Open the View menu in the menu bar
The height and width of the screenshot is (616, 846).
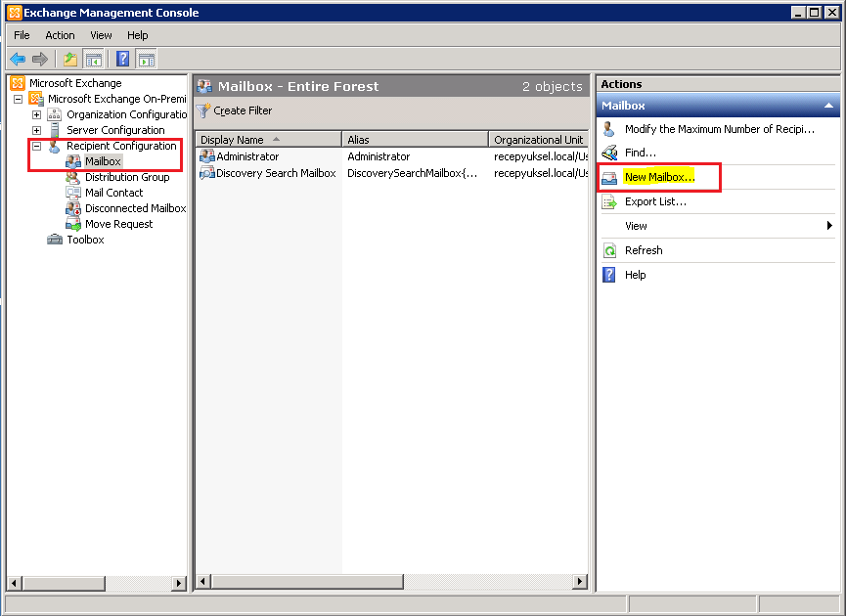coord(101,35)
